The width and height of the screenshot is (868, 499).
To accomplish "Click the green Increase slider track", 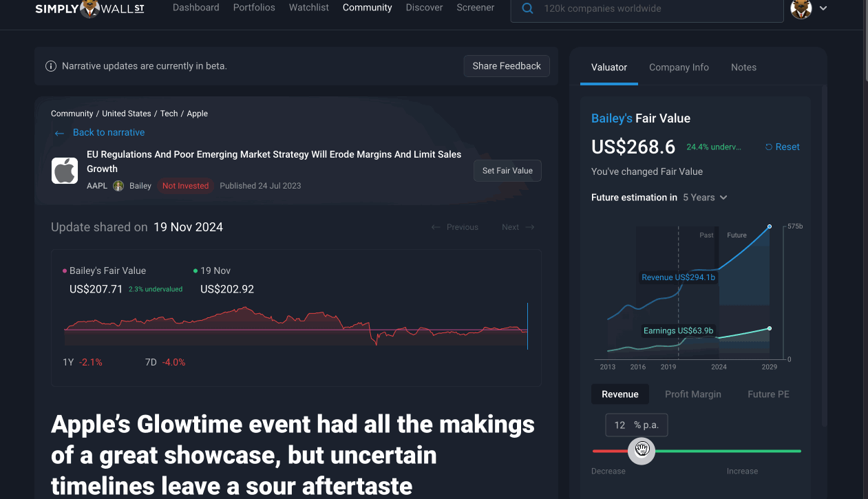I will 728,452.
